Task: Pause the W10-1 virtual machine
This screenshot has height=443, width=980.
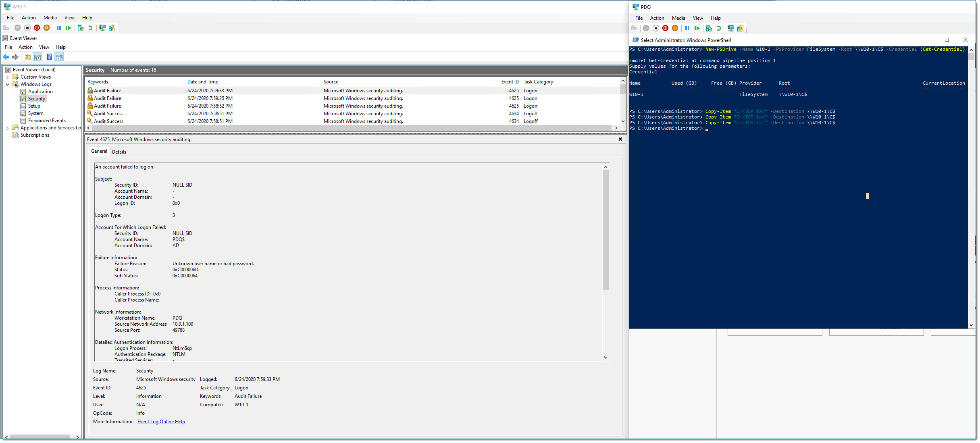Action: pos(59,28)
